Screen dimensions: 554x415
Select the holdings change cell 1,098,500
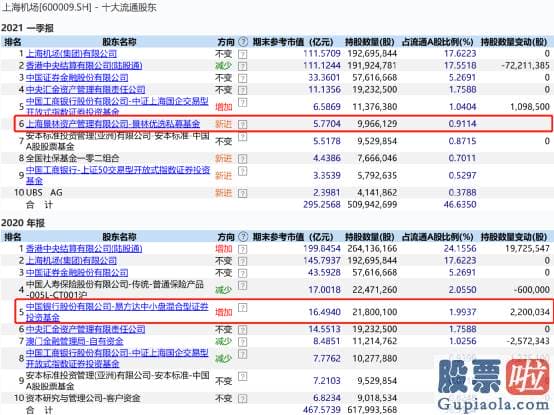(x=530, y=107)
